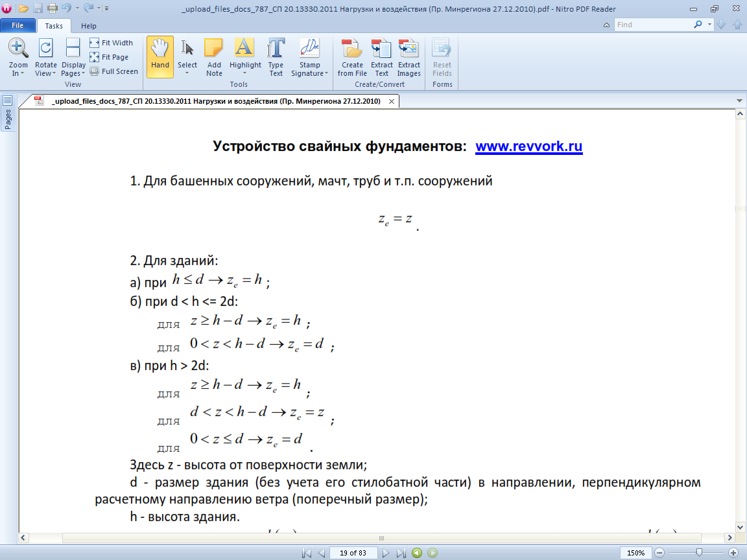Click the Rotate View icon

[46, 48]
